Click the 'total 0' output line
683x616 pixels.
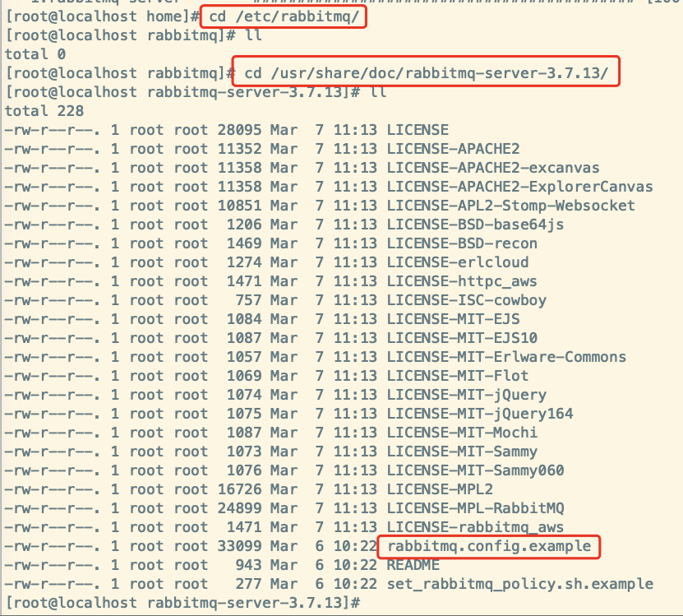35,54
